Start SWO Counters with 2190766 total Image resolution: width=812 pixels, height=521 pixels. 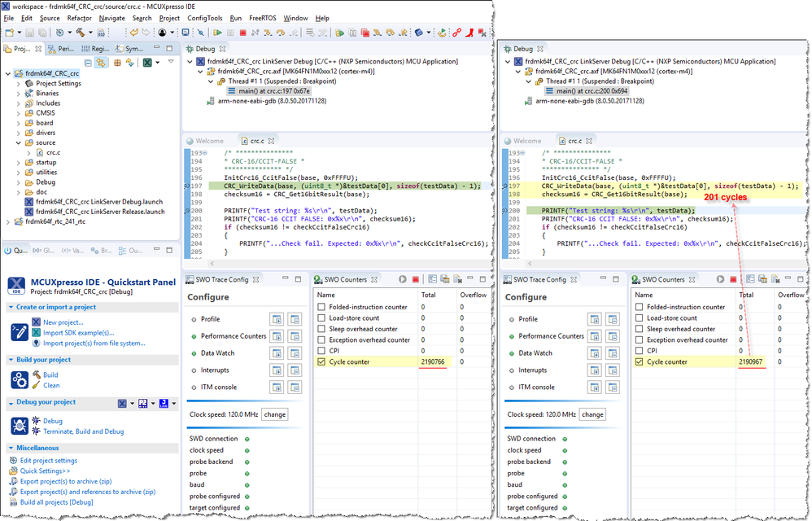click(403, 279)
